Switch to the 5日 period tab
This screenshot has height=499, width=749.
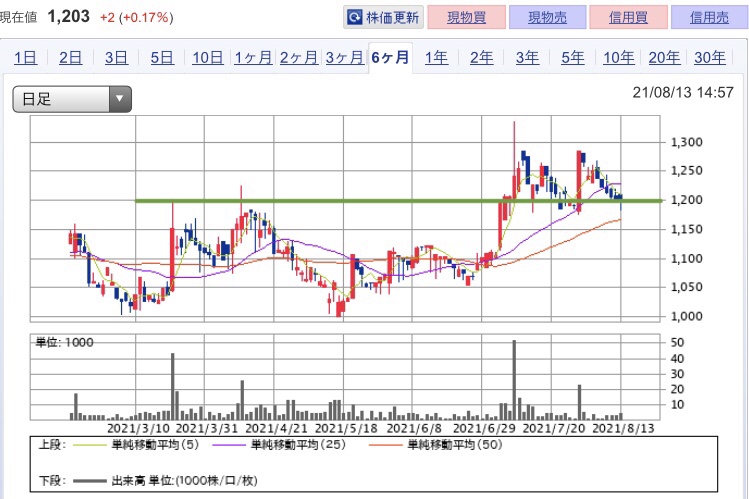(x=162, y=58)
